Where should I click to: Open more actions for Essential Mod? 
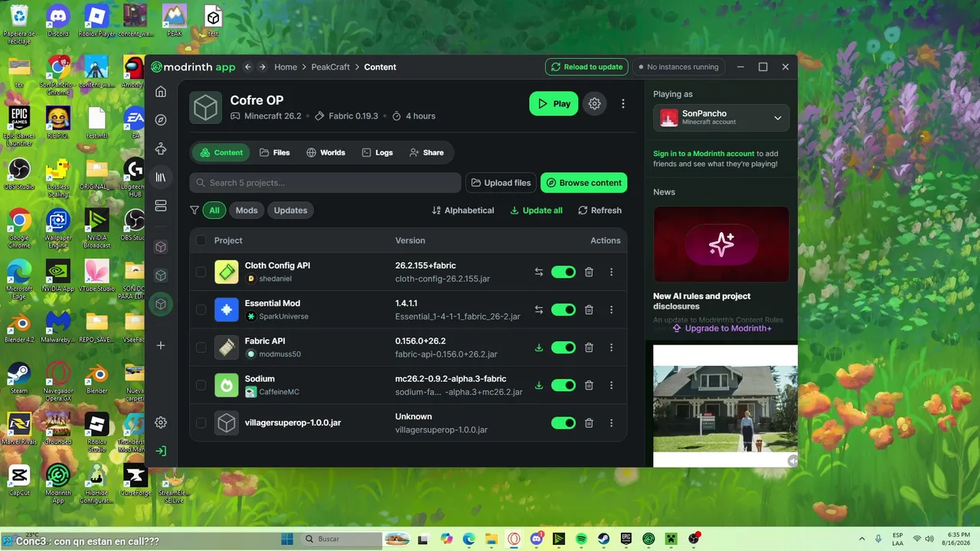(611, 310)
